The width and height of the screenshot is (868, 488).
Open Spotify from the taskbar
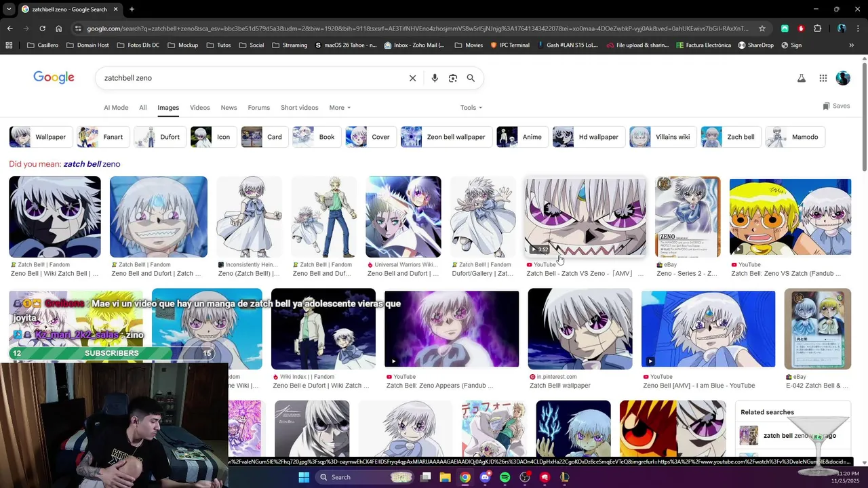[x=505, y=477]
